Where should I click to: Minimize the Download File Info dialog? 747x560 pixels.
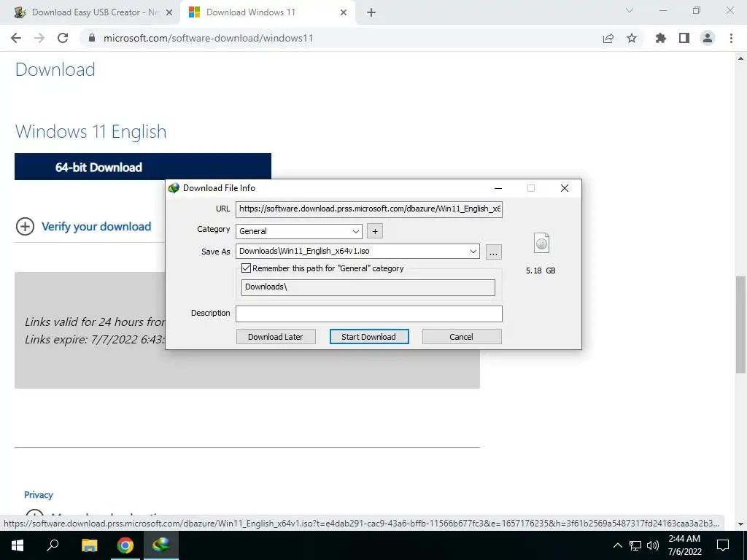coord(498,188)
